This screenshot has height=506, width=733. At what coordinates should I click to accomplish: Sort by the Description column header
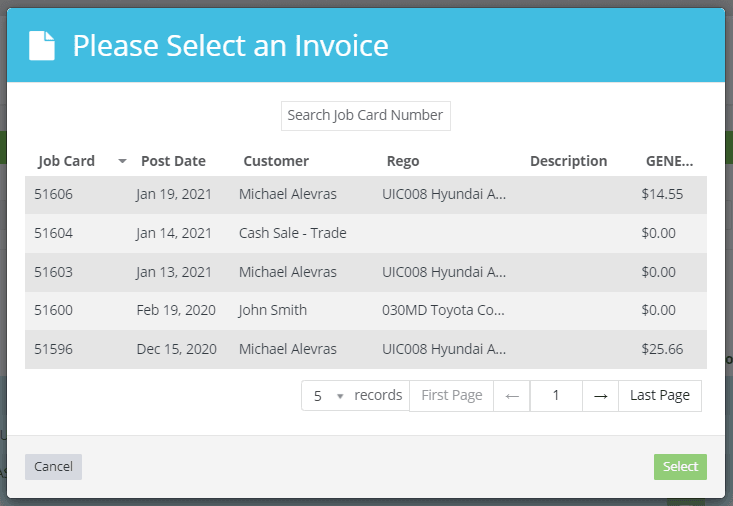point(568,161)
